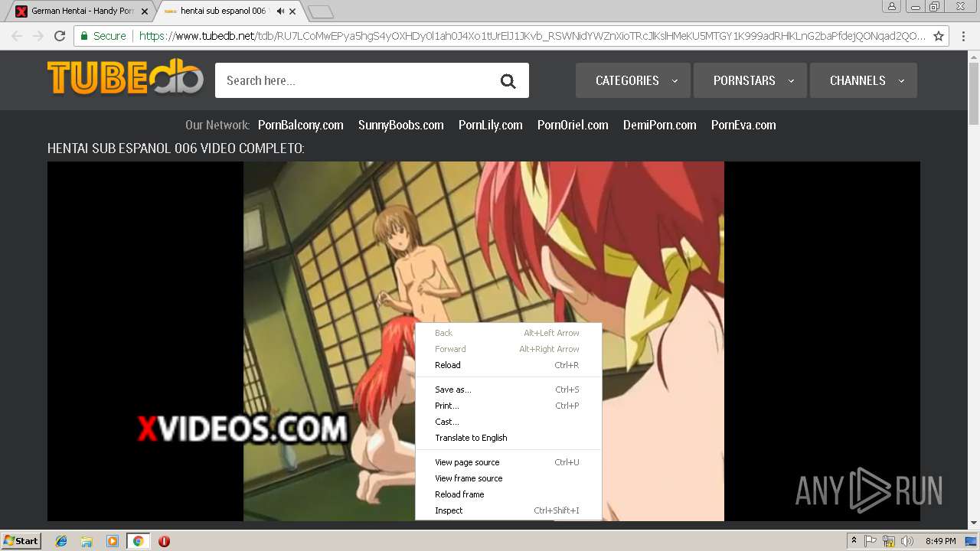980x551 pixels.
Task: Select Inspect in context menu
Action: point(508,510)
